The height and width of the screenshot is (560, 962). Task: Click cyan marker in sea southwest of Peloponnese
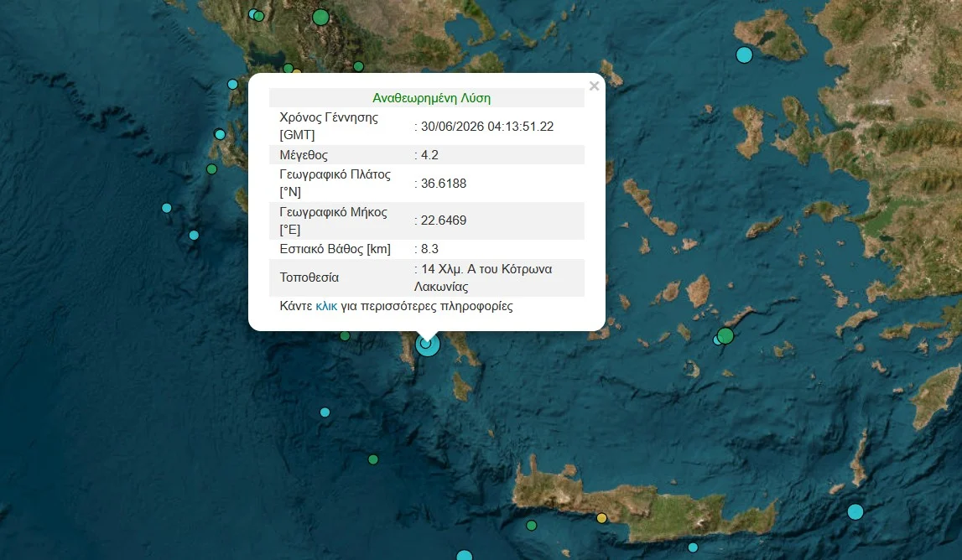[325, 412]
